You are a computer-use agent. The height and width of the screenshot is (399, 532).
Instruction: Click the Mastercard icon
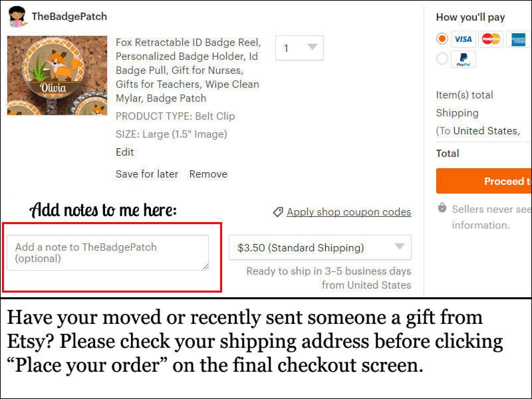pos(491,39)
